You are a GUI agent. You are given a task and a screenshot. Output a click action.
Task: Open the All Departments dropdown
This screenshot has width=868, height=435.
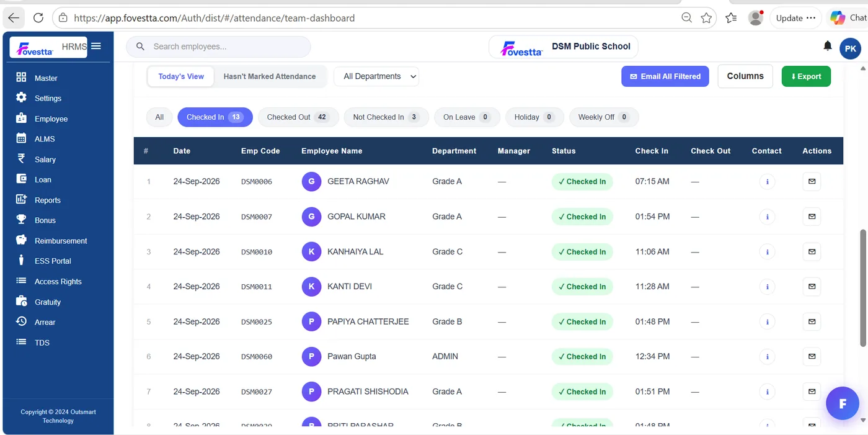pos(376,76)
